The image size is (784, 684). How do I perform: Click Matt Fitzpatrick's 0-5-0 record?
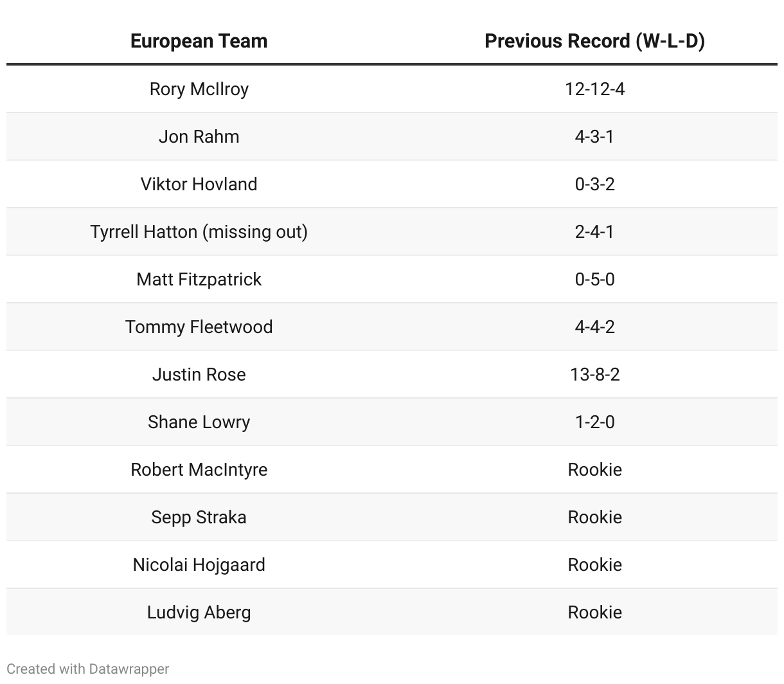(594, 279)
